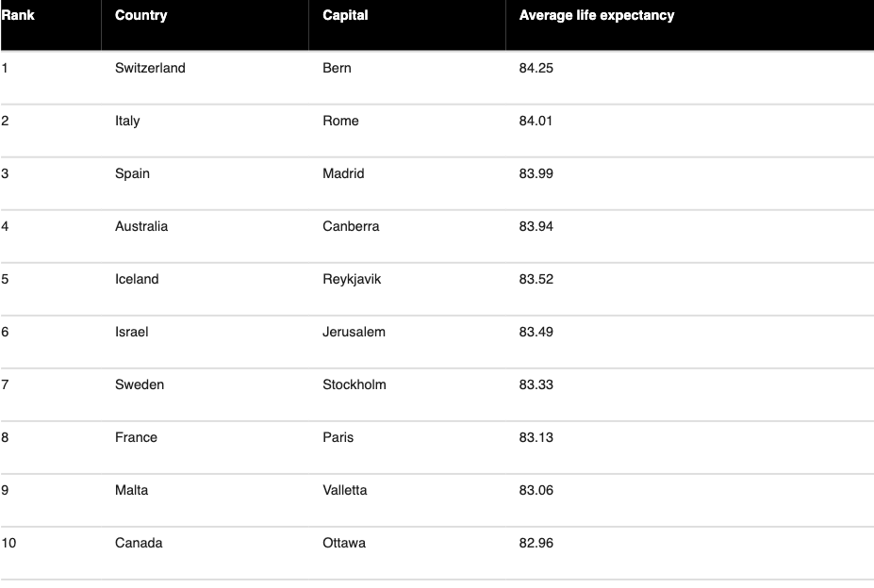This screenshot has height=588, width=874.
Task: Click the Valletta capital cell
Action: 344,490
